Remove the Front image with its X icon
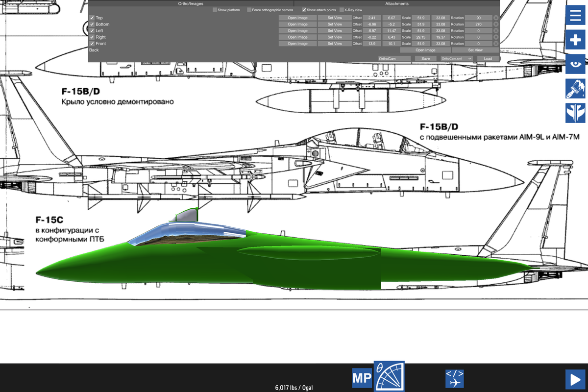The height and width of the screenshot is (392, 588). click(496, 43)
